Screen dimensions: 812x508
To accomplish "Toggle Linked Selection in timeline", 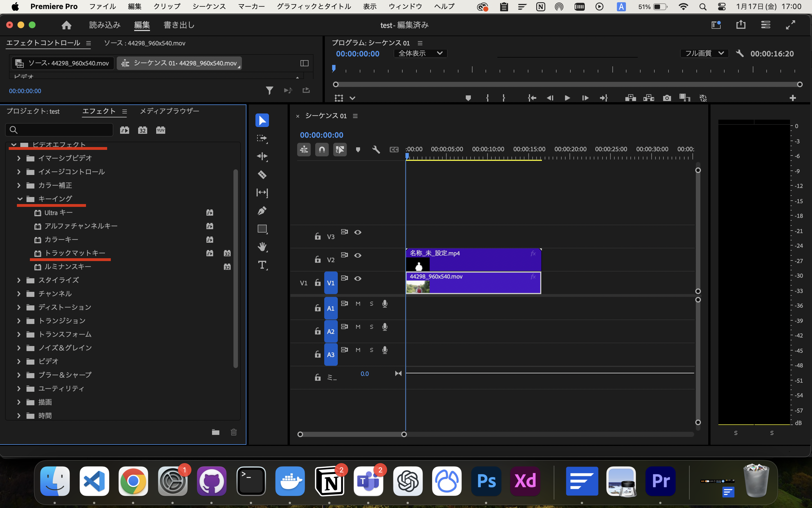I will point(339,150).
